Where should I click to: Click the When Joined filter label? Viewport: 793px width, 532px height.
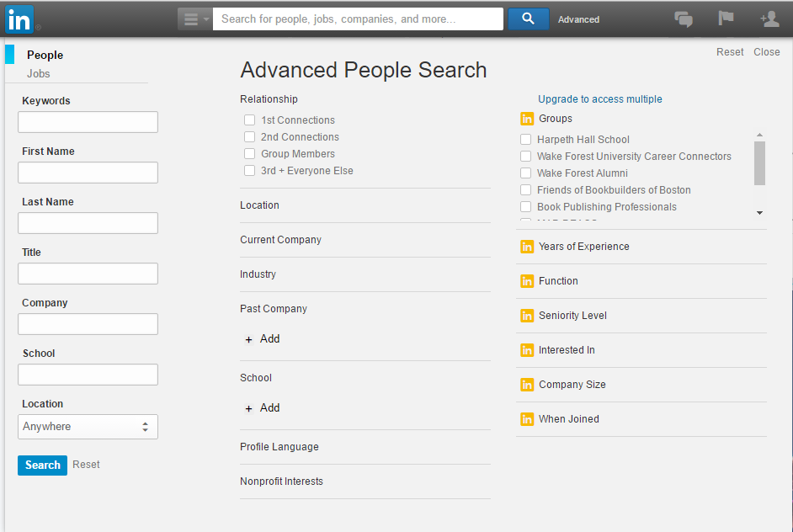[569, 419]
